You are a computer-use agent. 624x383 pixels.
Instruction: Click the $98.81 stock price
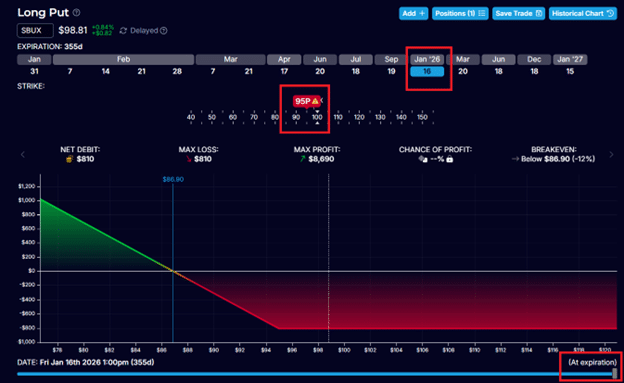click(73, 31)
